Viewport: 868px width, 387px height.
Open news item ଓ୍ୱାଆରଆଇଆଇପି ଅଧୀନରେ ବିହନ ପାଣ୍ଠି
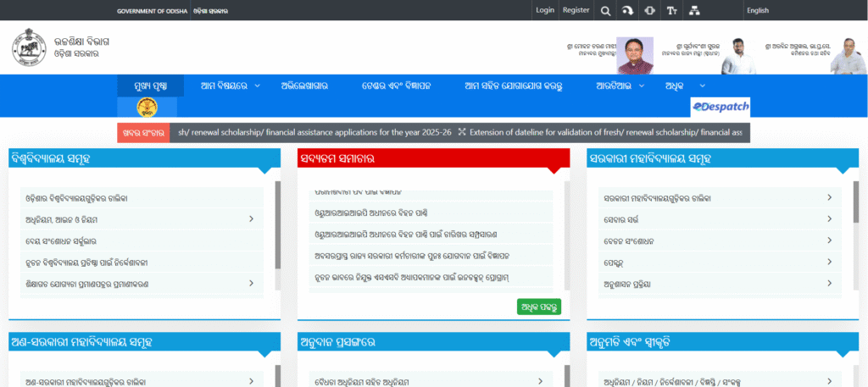pyautogui.click(x=431, y=213)
